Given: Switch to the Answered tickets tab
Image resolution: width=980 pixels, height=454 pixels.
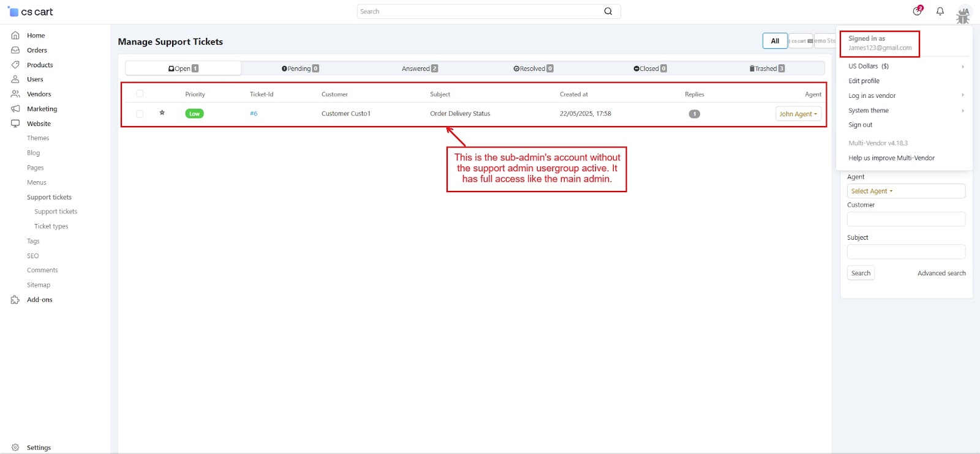Looking at the screenshot, I should tap(420, 69).
